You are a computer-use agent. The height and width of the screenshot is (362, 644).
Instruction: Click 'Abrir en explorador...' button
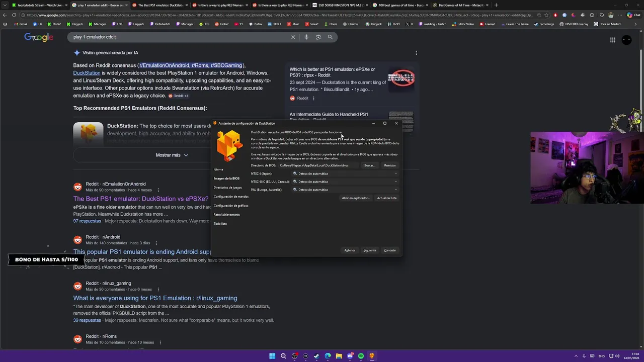click(x=356, y=198)
